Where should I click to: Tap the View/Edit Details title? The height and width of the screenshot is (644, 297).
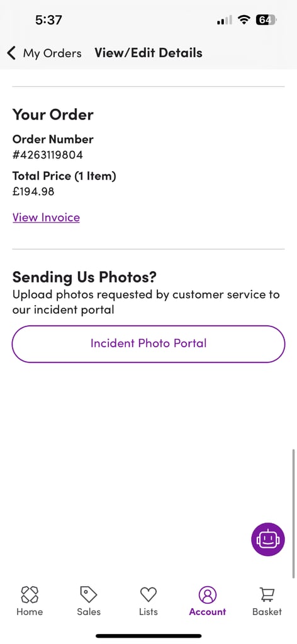point(148,53)
